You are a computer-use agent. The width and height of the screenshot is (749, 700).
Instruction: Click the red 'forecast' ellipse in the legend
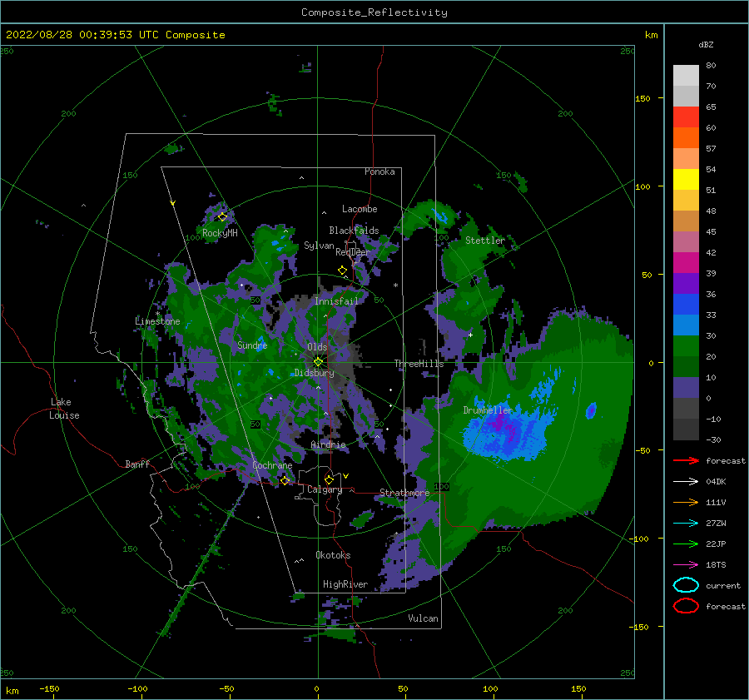coord(686,606)
